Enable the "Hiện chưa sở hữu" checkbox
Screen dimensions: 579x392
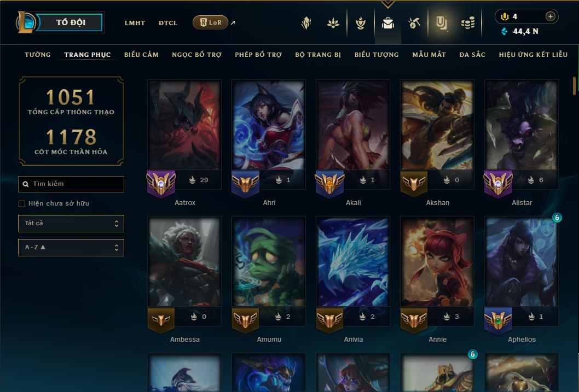coord(22,203)
